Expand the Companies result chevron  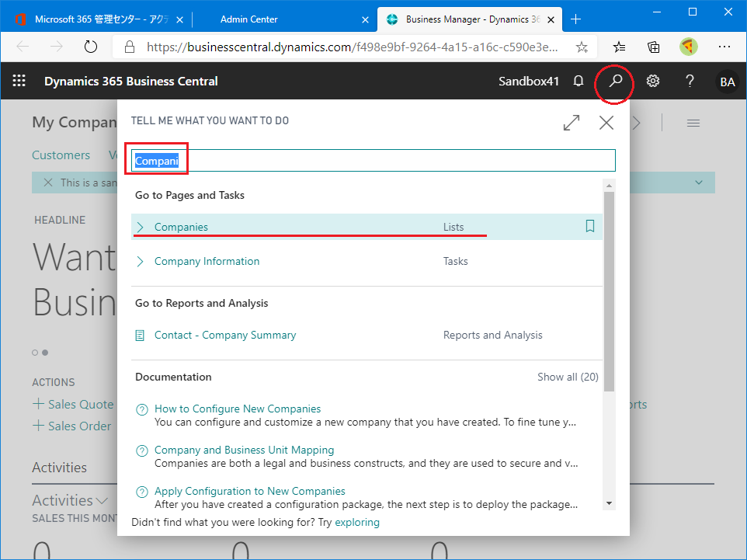click(x=140, y=227)
